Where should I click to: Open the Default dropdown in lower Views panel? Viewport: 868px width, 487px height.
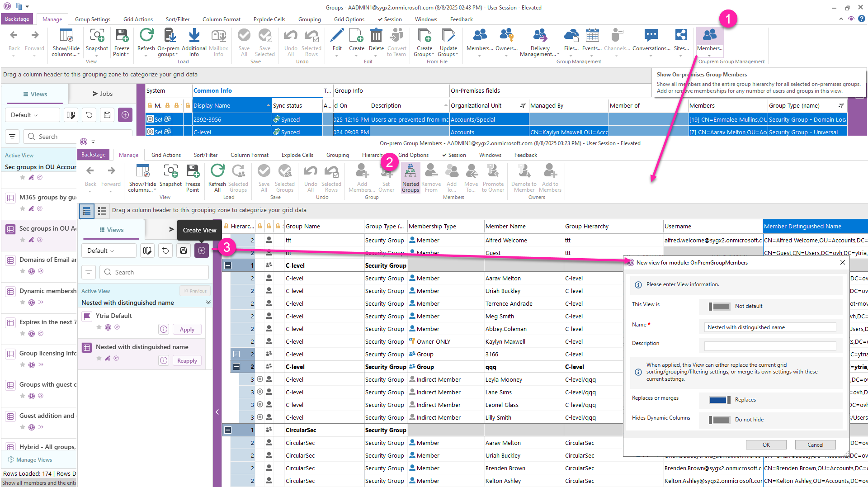click(109, 251)
